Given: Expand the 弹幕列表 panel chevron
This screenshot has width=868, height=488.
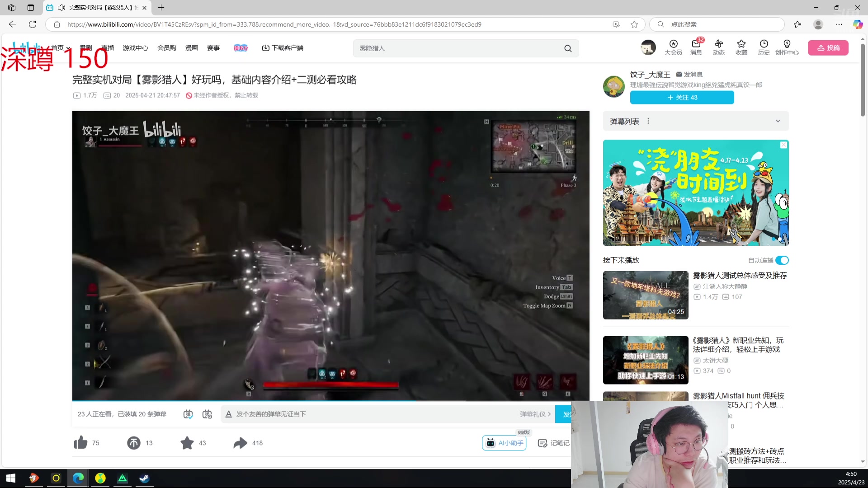Looking at the screenshot, I should [x=778, y=121].
